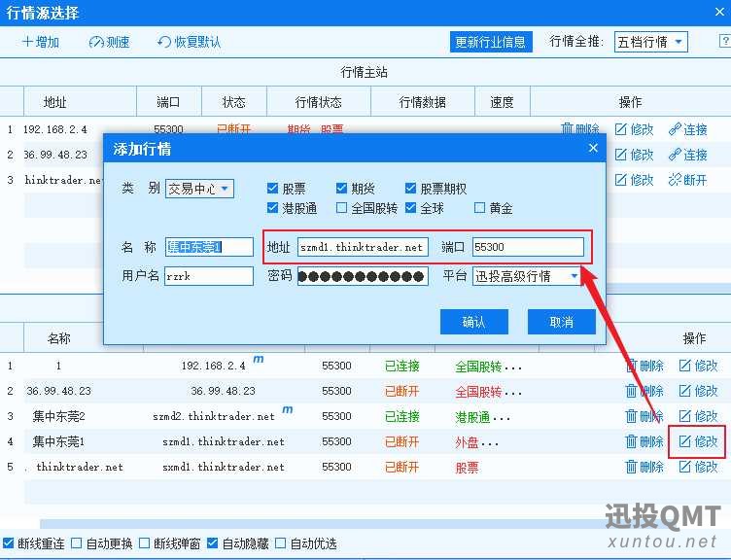731x560 pixels.
Task: Click 修改 for the lower-list 36.99.48.23 row
Action: point(698,391)
